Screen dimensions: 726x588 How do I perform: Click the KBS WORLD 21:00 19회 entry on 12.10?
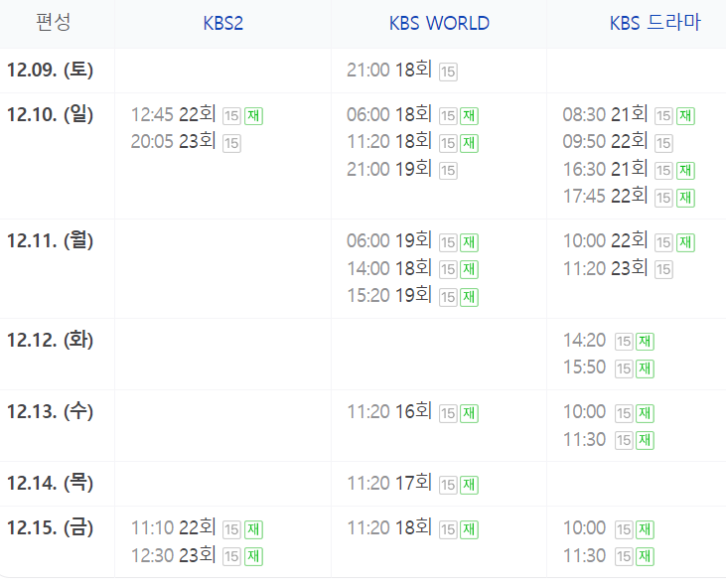click(389, 170)
